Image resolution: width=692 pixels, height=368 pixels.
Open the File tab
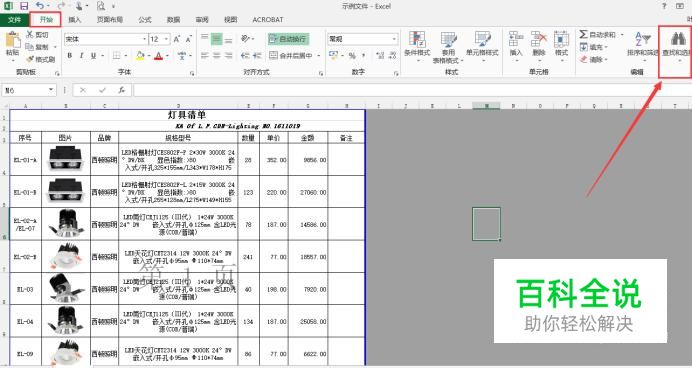pyautogui.click(x=15, y=20)
